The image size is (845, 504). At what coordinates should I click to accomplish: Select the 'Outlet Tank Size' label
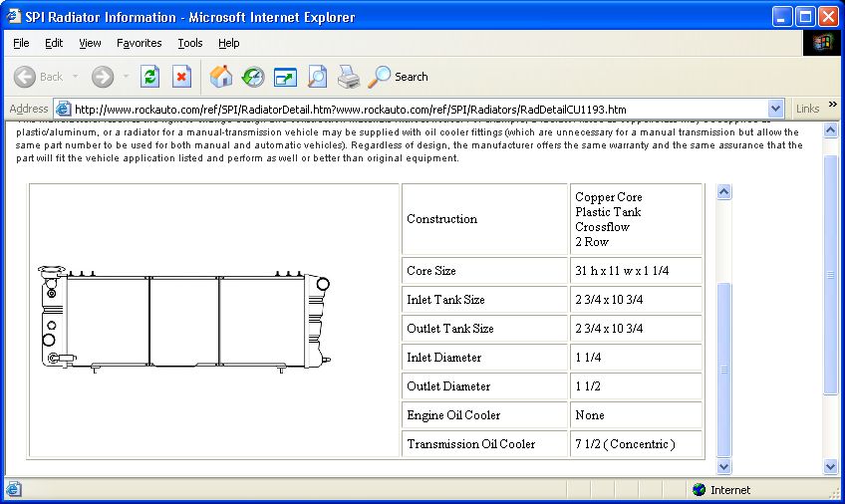click(450, 329)
